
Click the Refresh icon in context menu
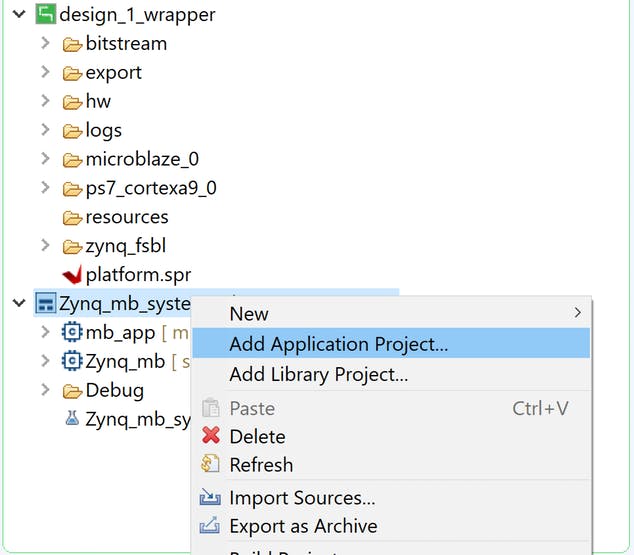click(211, 465)
